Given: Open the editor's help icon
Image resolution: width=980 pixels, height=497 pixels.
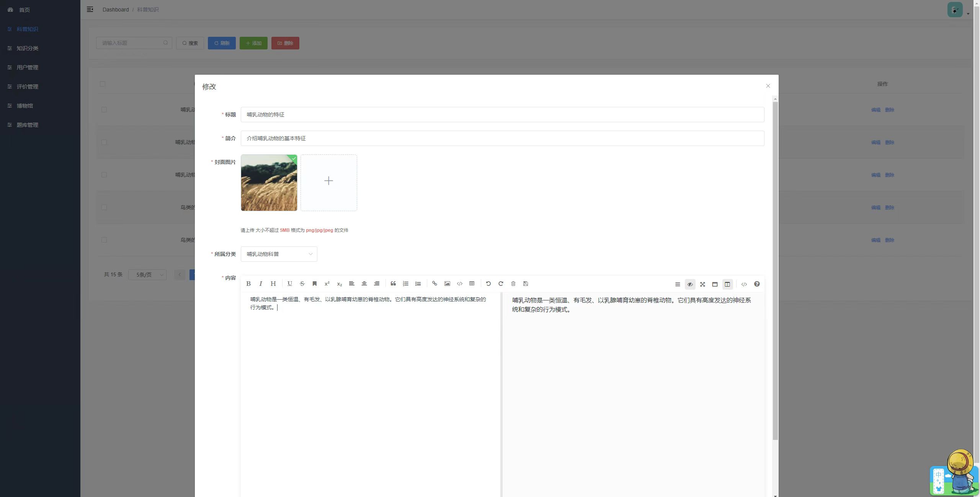Looking at the screenshot, I should tap(757, 284).
